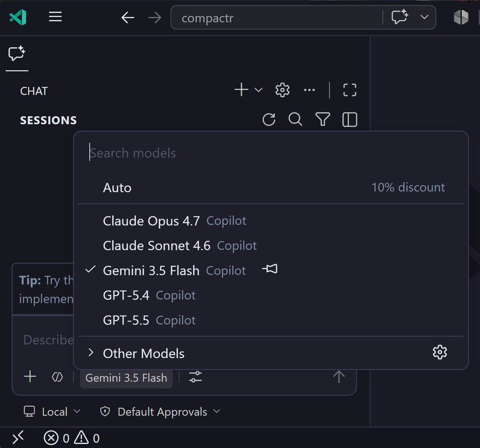Open manage models gear icon
The width and height of the screenshot is (480, 448).
(x=440, y=352)
